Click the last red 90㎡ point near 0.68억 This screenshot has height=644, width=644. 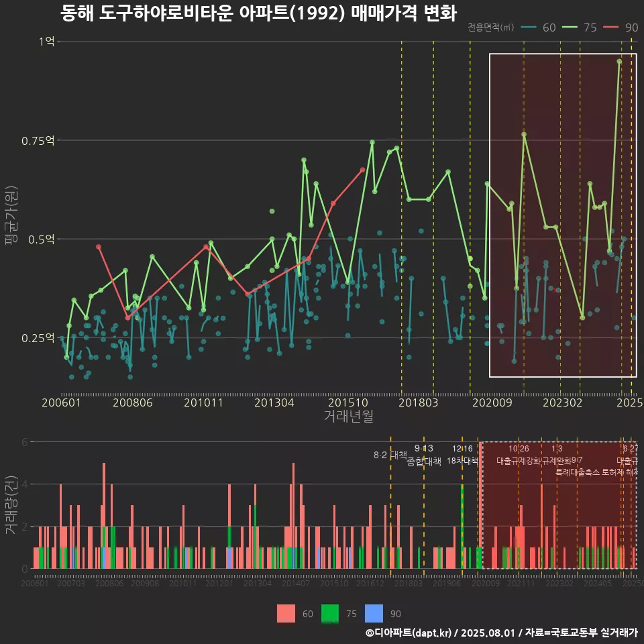363,170
